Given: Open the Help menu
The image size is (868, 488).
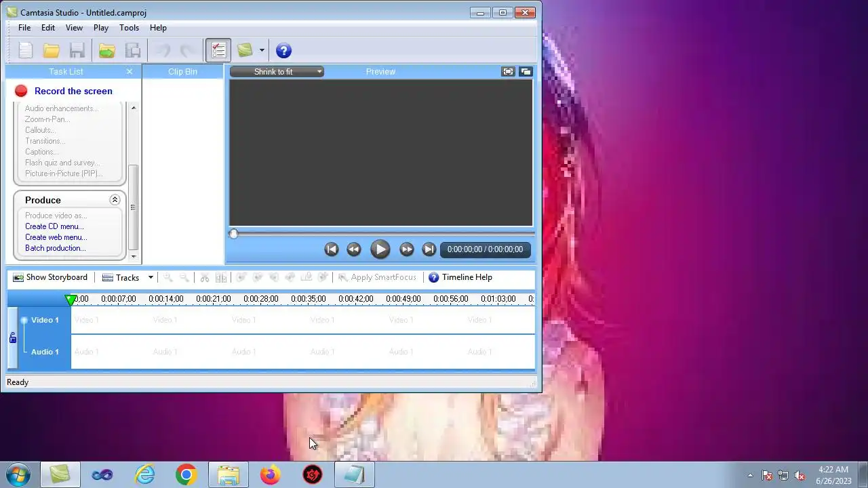Looking at the screenshot, I should (x=158, y=28).
